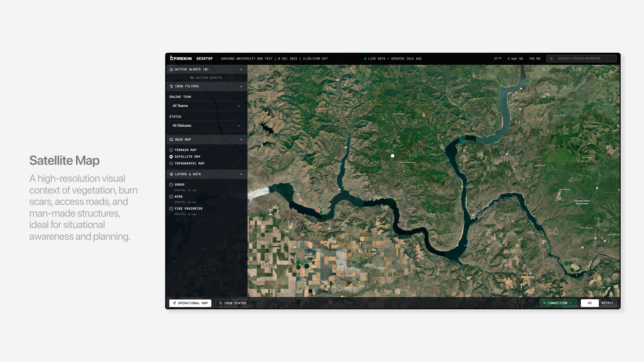Image resolution: width=644 pixels, height=362 pixels.
Task: Click the Layers & Data stack icon
Action: 171,174
